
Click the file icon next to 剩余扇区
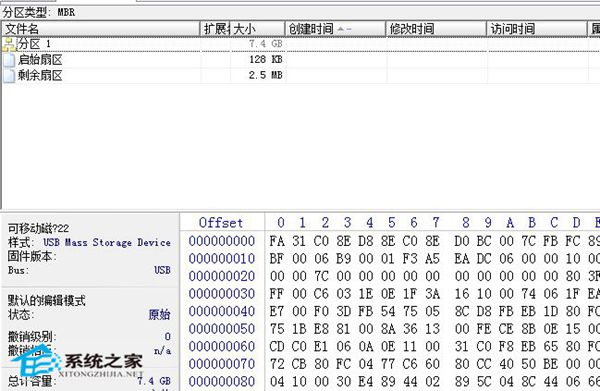pos(9,75)
